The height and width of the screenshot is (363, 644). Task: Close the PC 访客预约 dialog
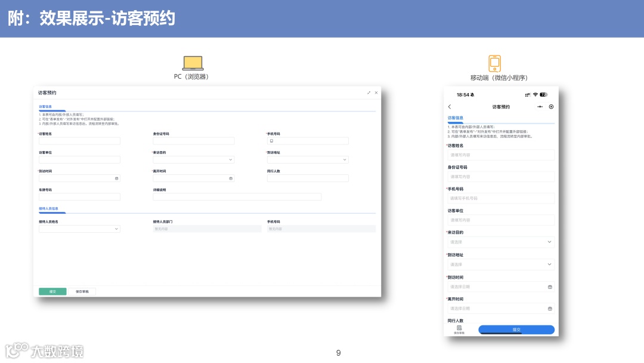(376, 93)
